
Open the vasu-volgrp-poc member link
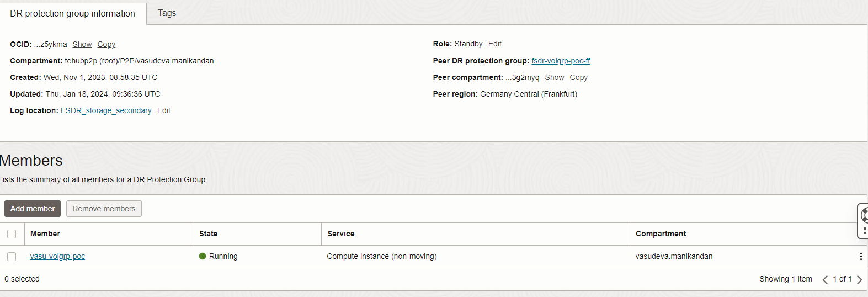coord(57,256)
